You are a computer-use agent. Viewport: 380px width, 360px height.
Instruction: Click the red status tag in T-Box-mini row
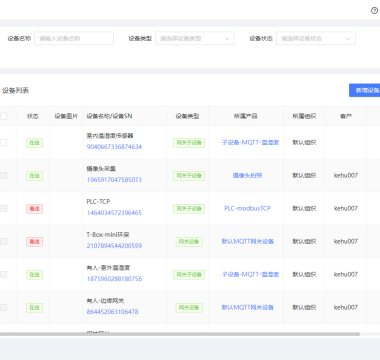click(x=34, y=242)
